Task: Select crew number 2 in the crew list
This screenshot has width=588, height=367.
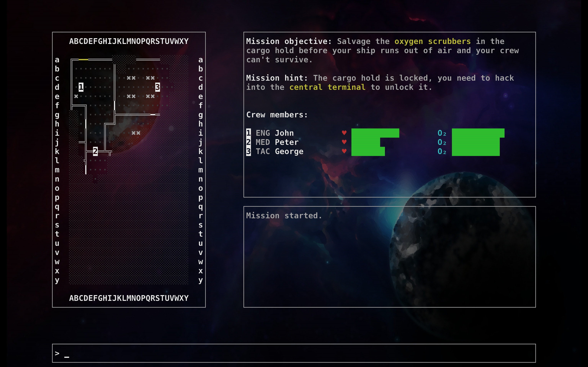Action: tap(248, 142)
